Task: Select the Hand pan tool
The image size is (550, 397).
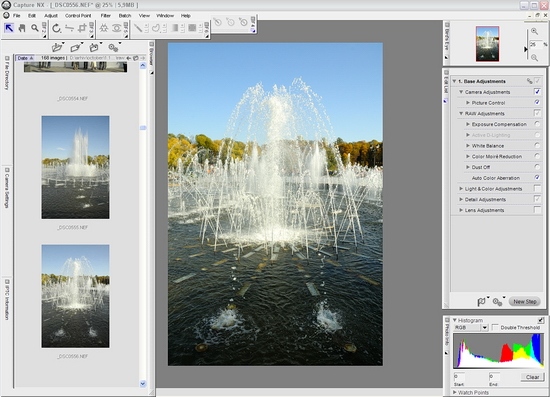Action: point(22,28)
